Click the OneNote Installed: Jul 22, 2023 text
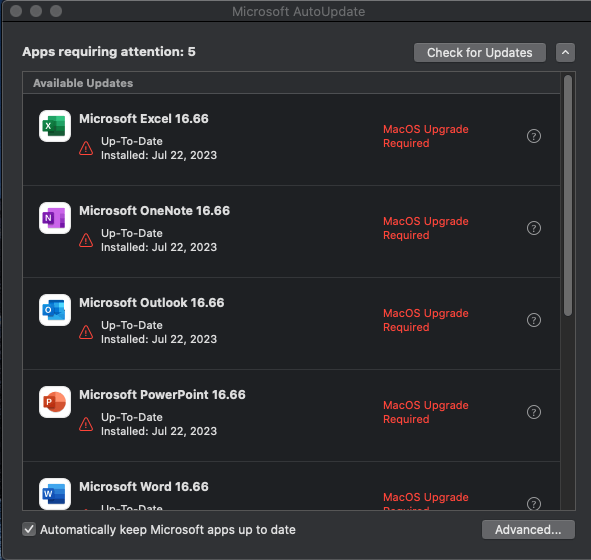The width and height of the screenshot is (591, 560). pyautogui.click(x=159, y=247)
